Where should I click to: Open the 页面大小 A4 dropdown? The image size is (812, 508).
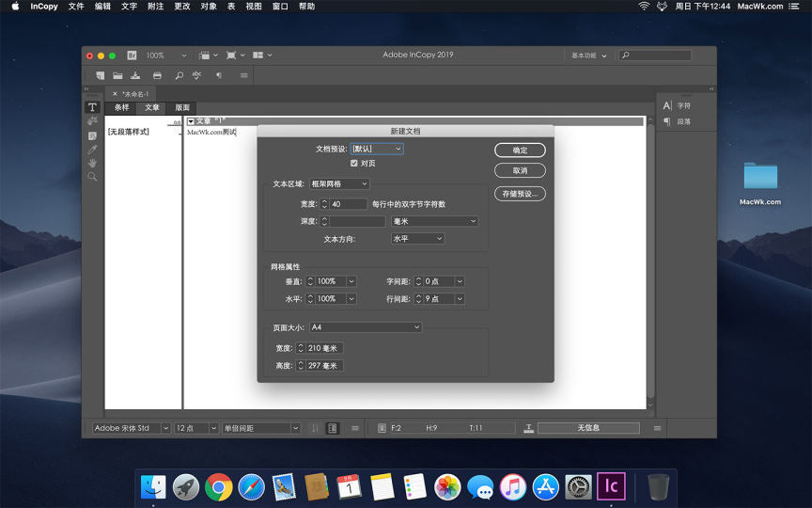366,327
